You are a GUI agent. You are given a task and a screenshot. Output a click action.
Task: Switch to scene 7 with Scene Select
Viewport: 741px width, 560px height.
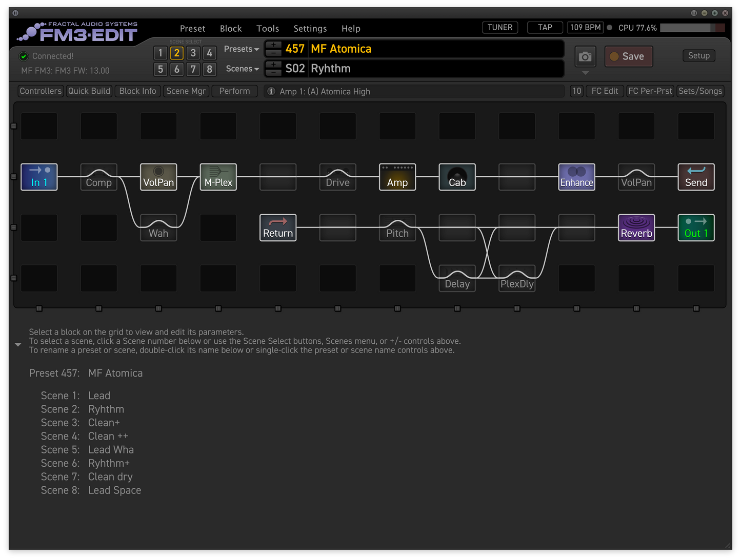pyautogui.click(x=193, y=69)
